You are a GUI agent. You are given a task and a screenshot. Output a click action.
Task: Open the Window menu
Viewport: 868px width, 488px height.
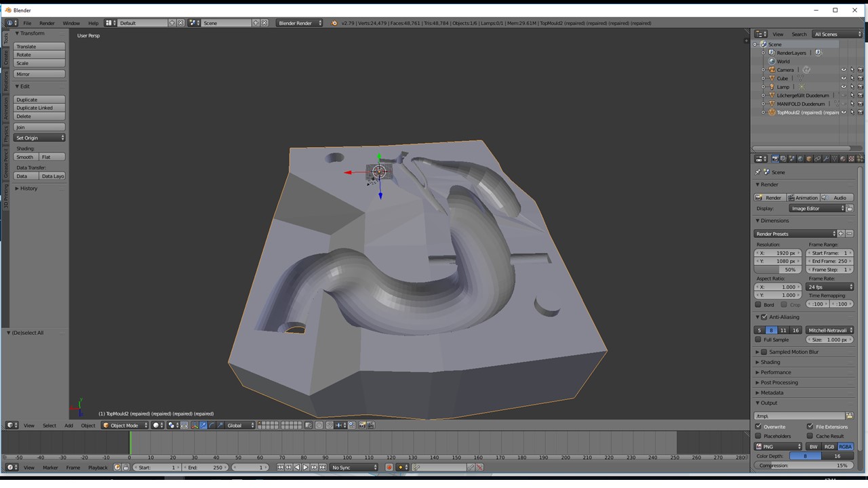pyautogui.click(x=71, y=23)
